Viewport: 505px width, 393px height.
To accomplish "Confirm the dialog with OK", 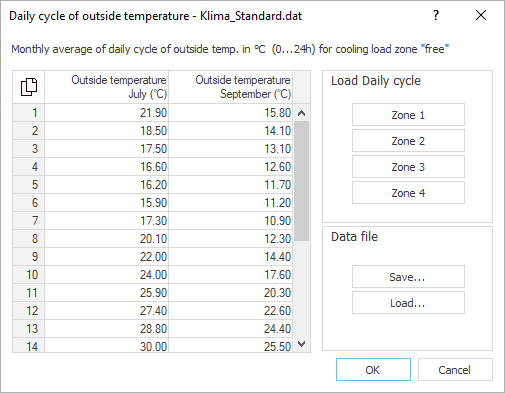I will (373, 370).
